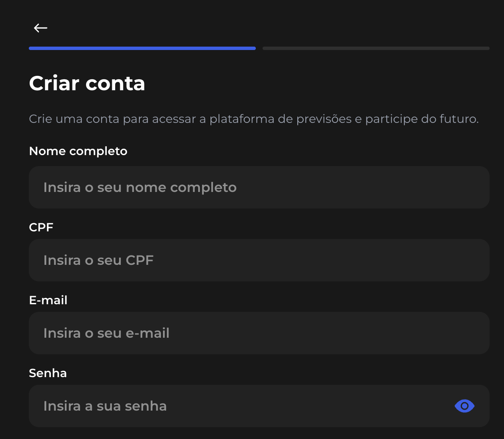
Task: Click the back arrow icon
Action: [41, 28]
